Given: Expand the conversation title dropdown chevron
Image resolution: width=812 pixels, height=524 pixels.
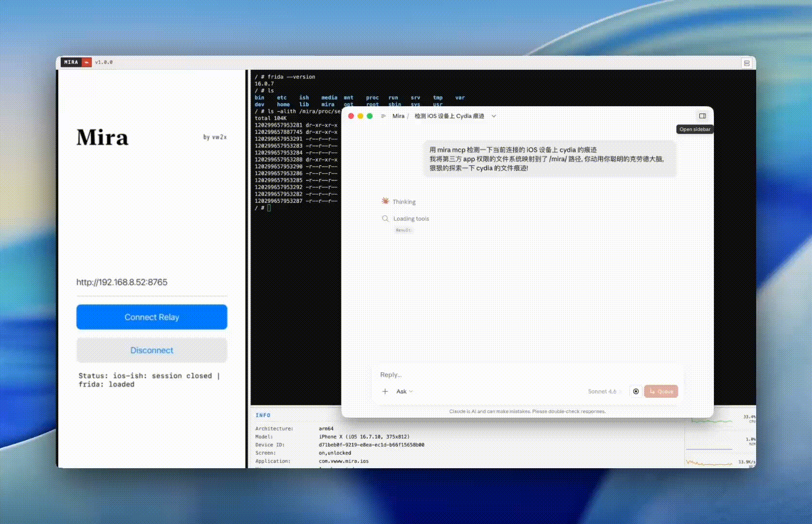Looking at the screenshot, I should click(494, 116).
